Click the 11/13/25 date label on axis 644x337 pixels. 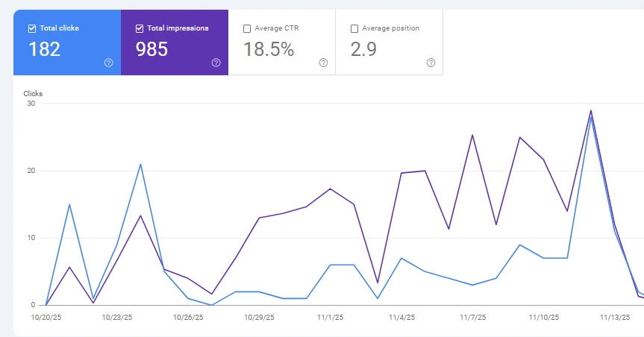click(x=615, y=317)
